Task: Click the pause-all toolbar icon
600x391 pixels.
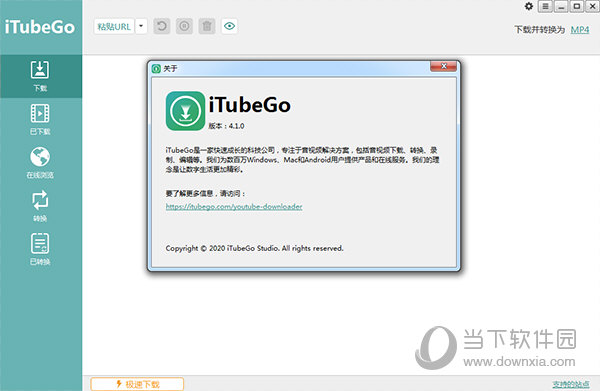Action: (x=184, y=26)
